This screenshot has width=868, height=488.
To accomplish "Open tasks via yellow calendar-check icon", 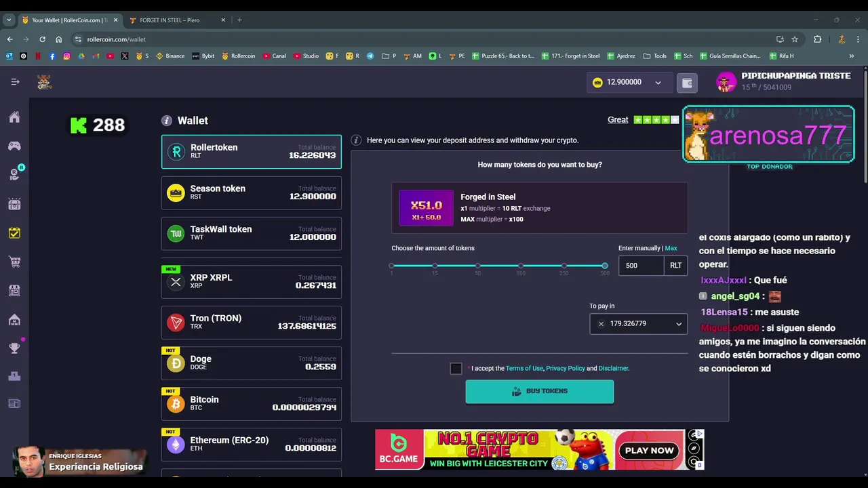I will 14,233.
